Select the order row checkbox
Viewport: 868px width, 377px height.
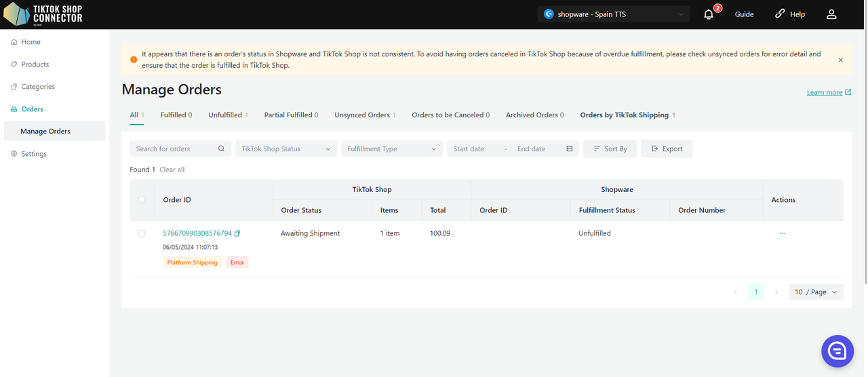click(x=142, y=233)
